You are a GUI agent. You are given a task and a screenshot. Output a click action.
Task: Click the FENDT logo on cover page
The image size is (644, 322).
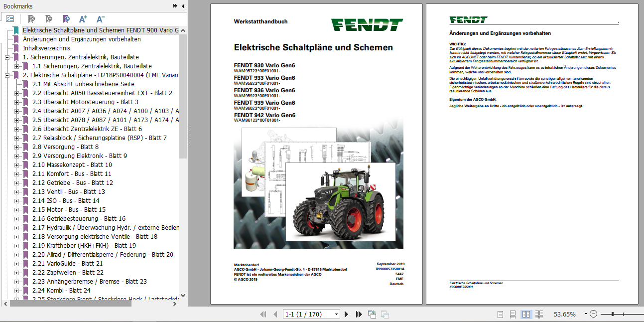[367, 25]
